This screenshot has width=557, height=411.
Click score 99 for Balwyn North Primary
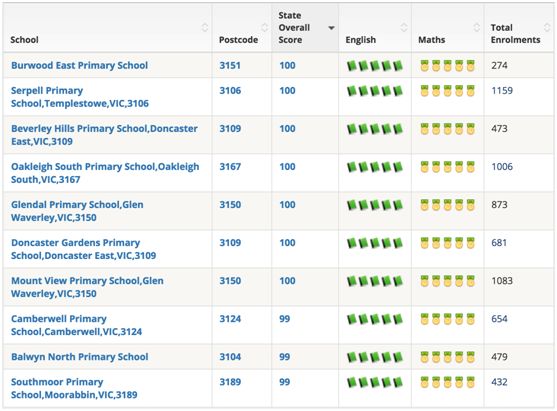[x=285, y=357]
